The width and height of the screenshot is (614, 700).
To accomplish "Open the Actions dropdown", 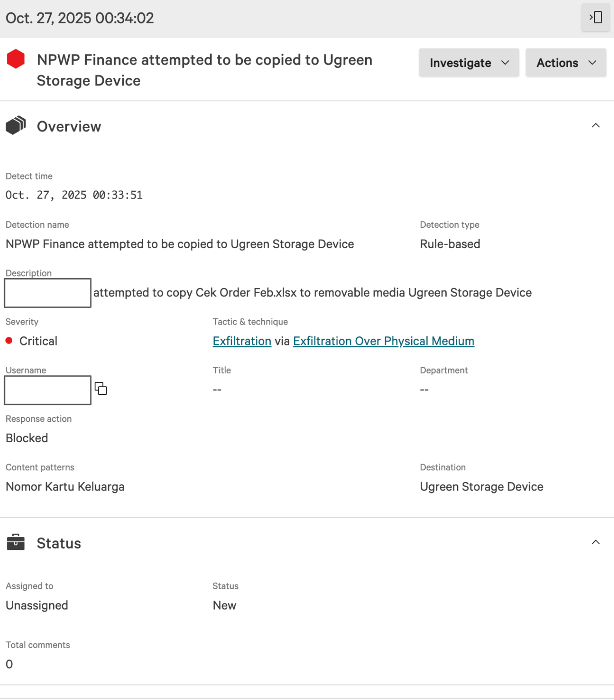I will coord(565,62).
